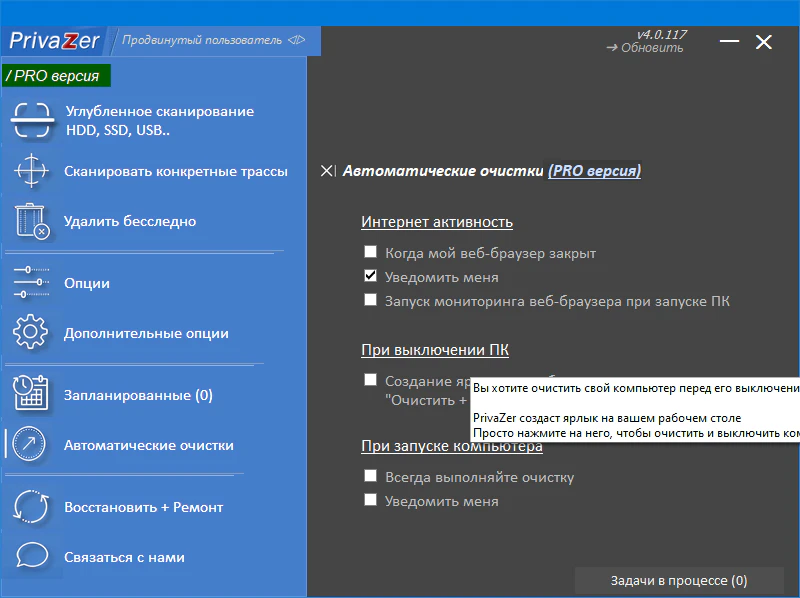Image resolution: width=800 pixels, height=598 pixels.
Task: Click the trash bin icon for secure delete
Action: (x=32, y=221)
